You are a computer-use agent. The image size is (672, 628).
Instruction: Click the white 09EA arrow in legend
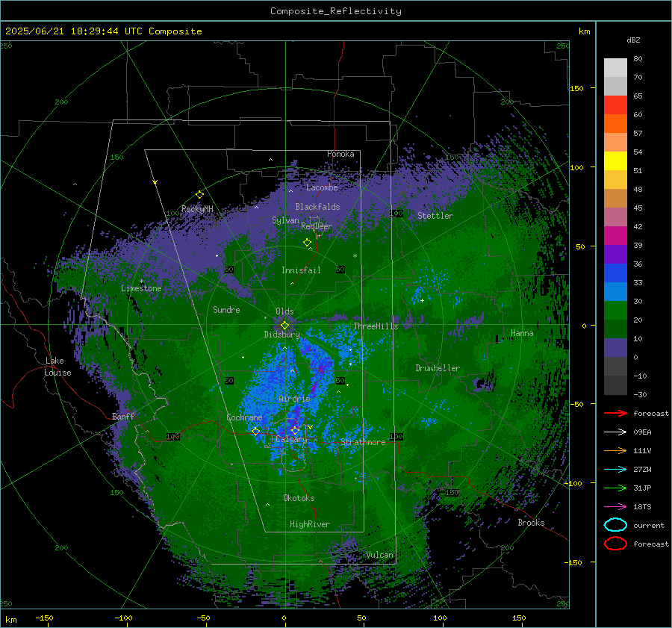[615, 432]
